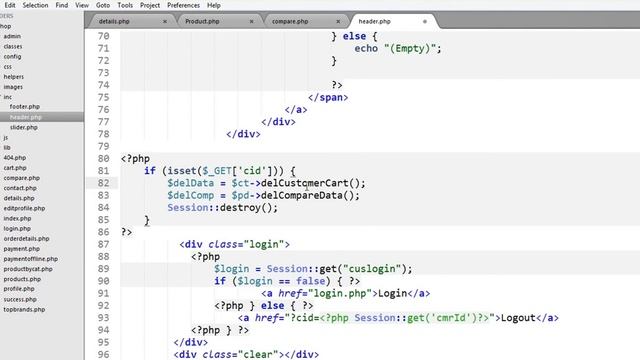
Task: Open editprofile.php in the sidebar
Action: pyautogui.click(x=24, y=208)
